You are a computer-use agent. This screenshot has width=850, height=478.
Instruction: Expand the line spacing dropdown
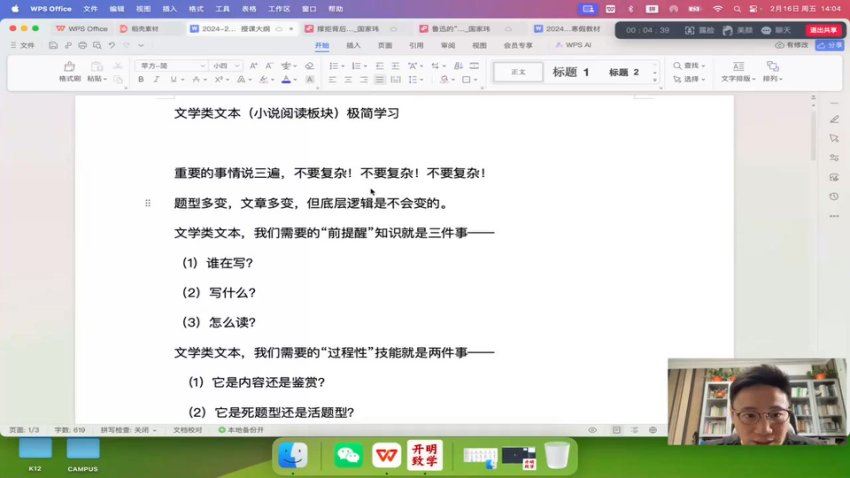[421, 80]
